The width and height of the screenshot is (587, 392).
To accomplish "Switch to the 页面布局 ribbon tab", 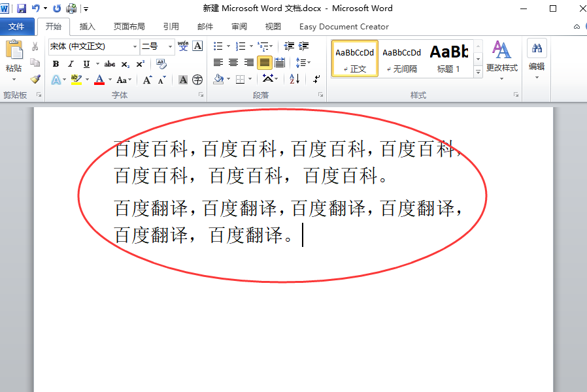I will pos(129,27).
